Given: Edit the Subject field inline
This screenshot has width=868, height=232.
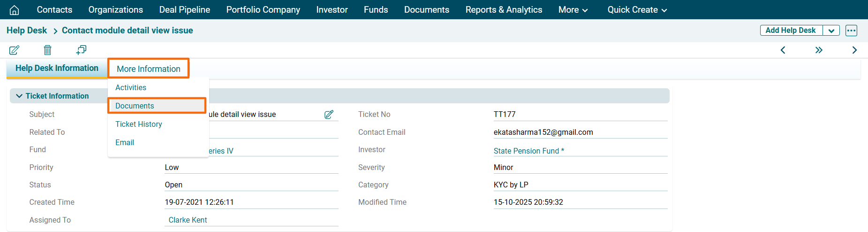Looking at the screenshot, I should tap(329, 114).
